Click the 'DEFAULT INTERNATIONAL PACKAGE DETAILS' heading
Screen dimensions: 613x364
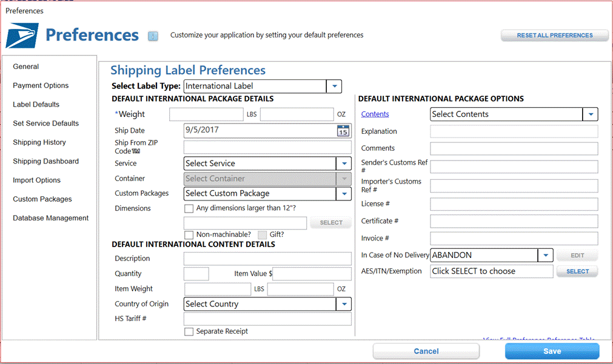click(x=193, y=99)
